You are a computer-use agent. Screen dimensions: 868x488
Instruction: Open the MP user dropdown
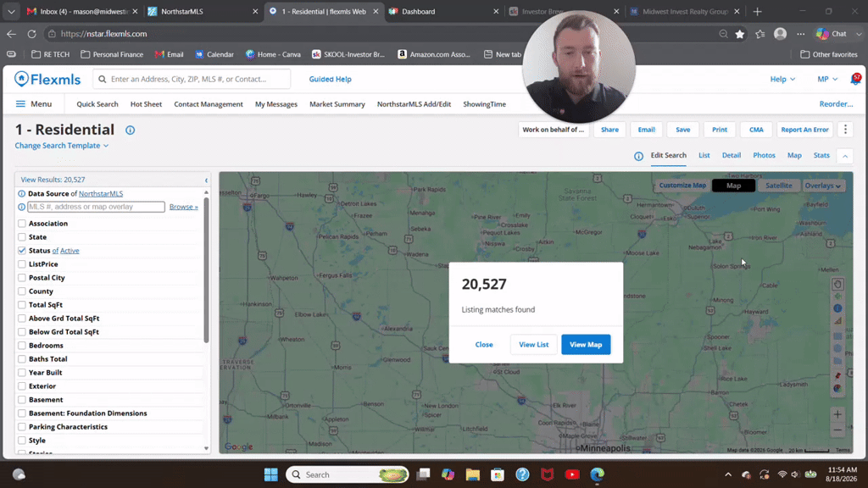827,79
